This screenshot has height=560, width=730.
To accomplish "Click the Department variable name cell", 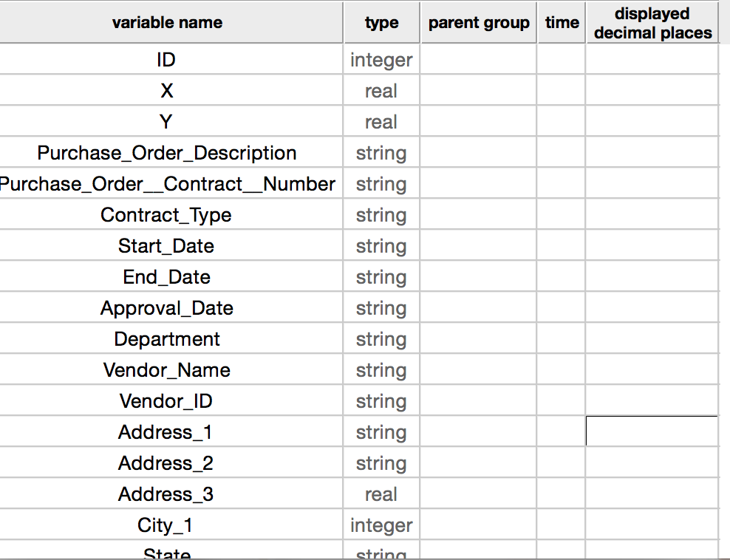I will coord(167,339).
